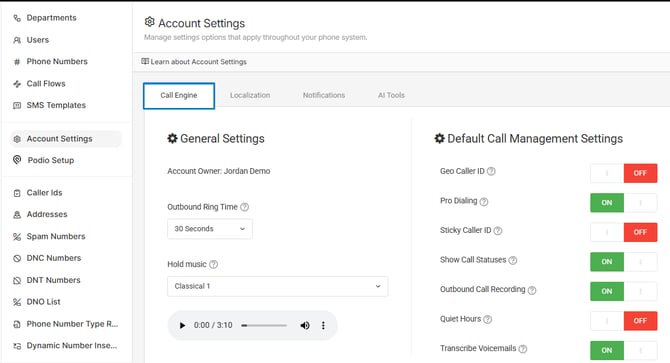Click the Show Call Statuses help icon

(513, 260)
